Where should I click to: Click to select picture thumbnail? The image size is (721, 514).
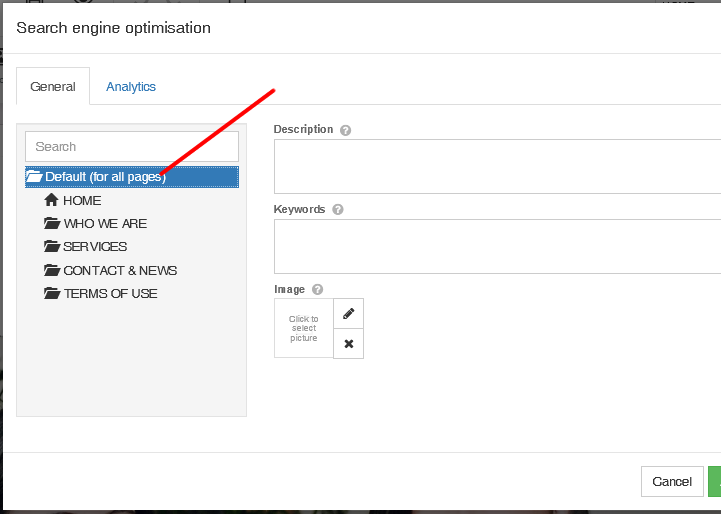coord(303,328)
